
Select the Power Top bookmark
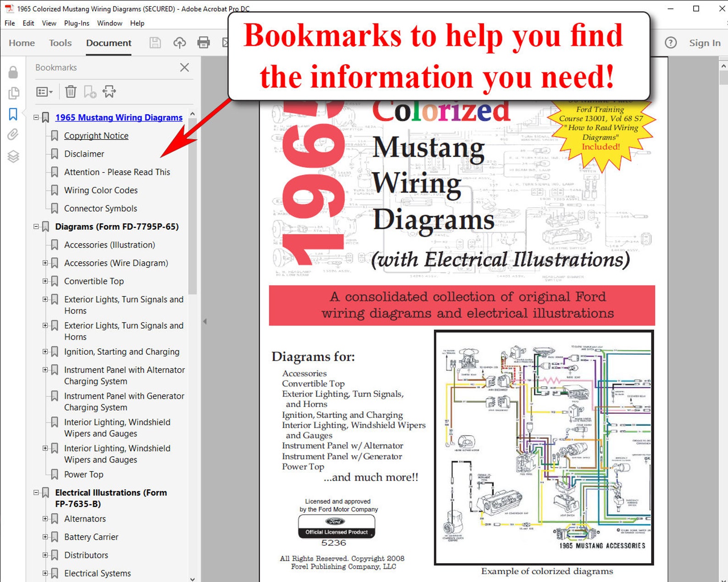click(x=83, y=474)
